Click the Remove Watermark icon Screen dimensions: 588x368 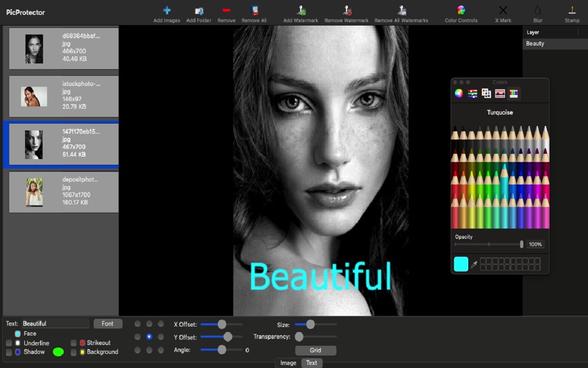pos(346,10)
